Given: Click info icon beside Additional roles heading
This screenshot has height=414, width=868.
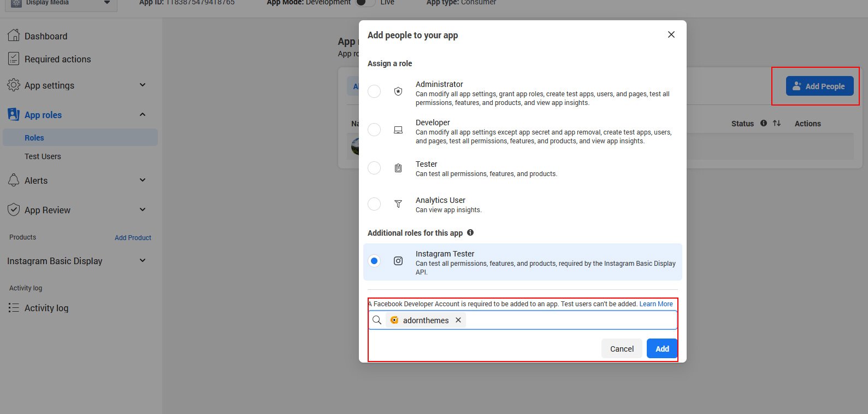Looking at the screenshot, I should click(470, 232).
